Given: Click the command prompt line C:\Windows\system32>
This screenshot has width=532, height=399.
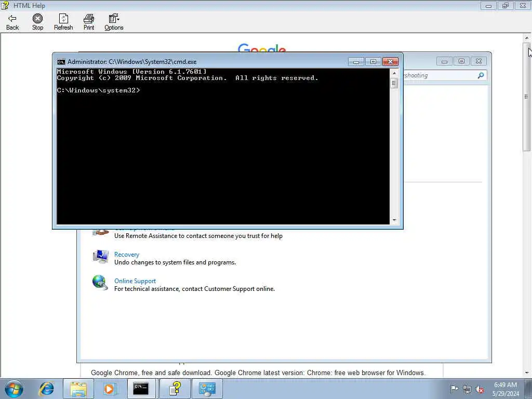Looking at the screenshot, I should pos(98,90).
